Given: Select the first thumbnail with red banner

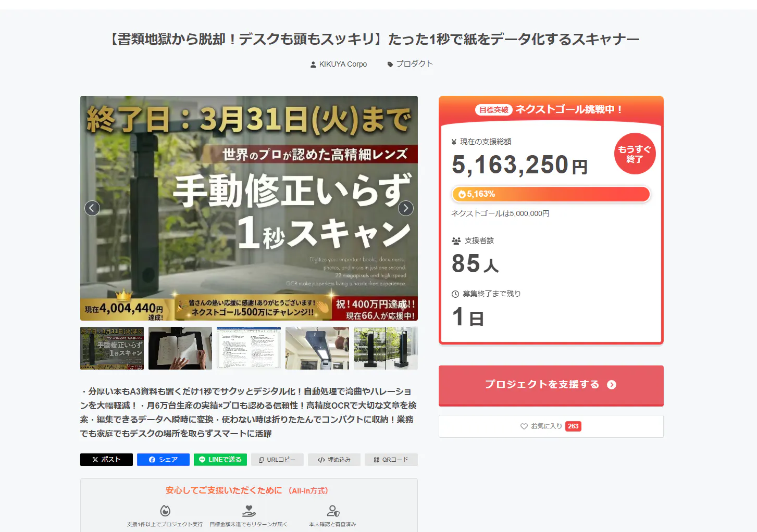Looking at the screenshot, I should point(112,348).
